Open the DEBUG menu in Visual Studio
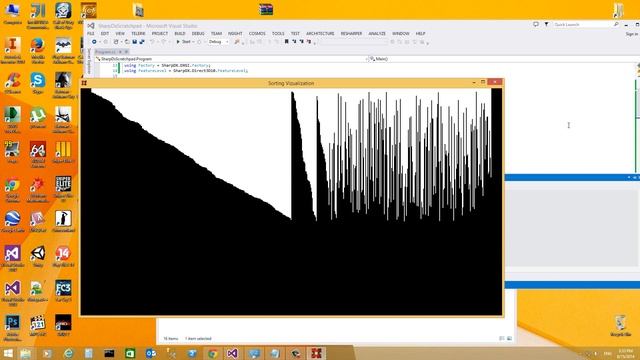This screenshot has height=360, width=640. tap(198, 33)
